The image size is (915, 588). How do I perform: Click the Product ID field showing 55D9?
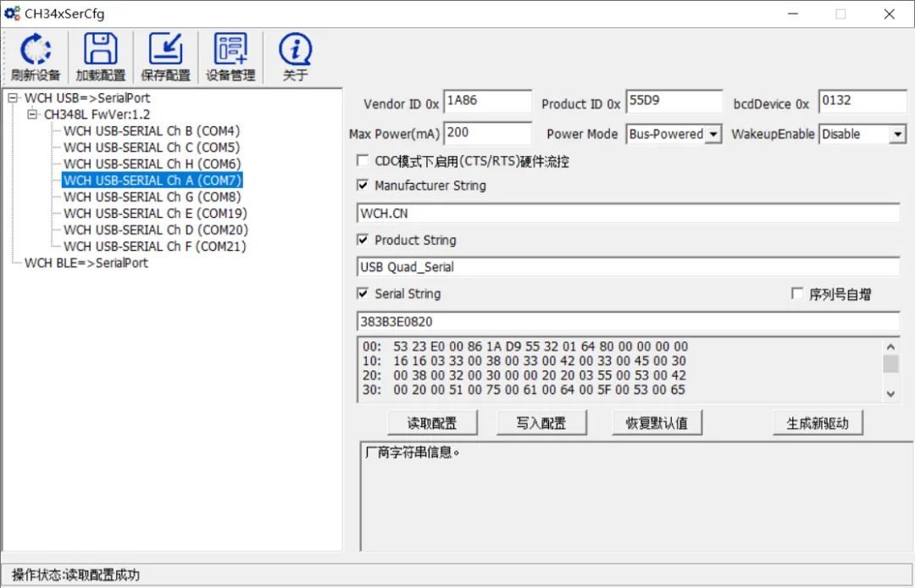click(x=674, y=101)
